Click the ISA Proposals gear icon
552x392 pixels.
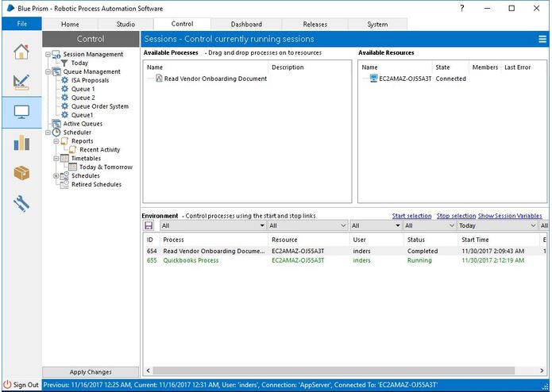coord(65,80)
